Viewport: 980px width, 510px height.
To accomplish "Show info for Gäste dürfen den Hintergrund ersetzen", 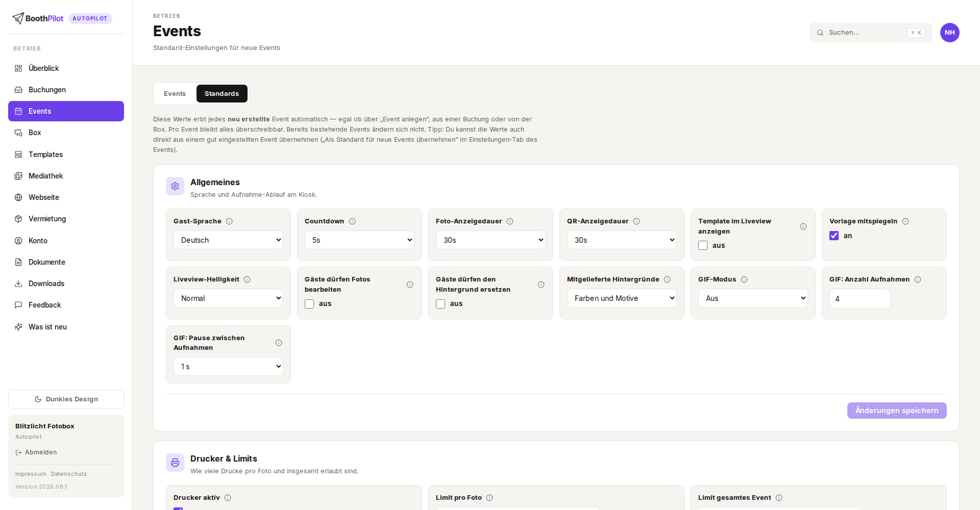I will pos(541,285).
